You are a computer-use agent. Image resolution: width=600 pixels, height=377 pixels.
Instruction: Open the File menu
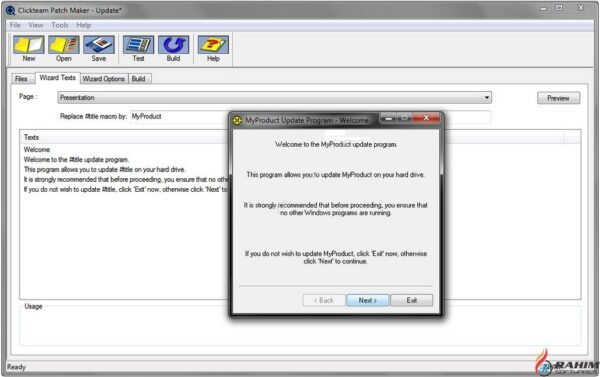pos(15,25)
